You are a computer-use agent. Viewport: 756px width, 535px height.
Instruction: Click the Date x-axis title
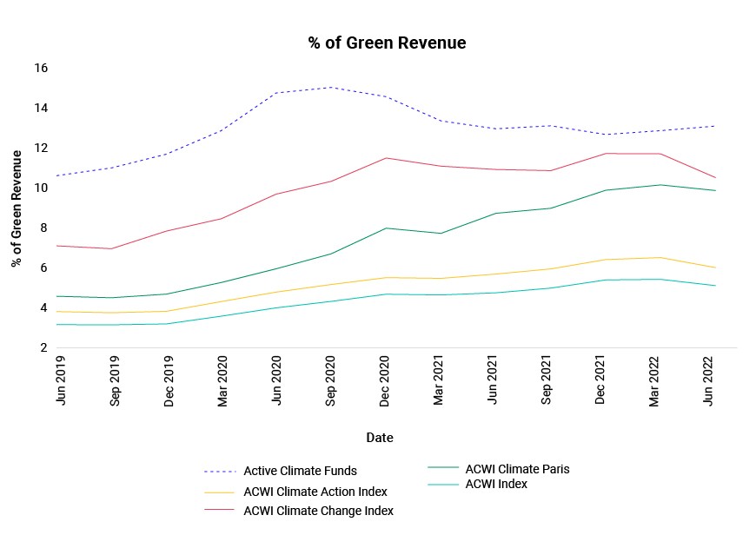(x=380, y=438)
